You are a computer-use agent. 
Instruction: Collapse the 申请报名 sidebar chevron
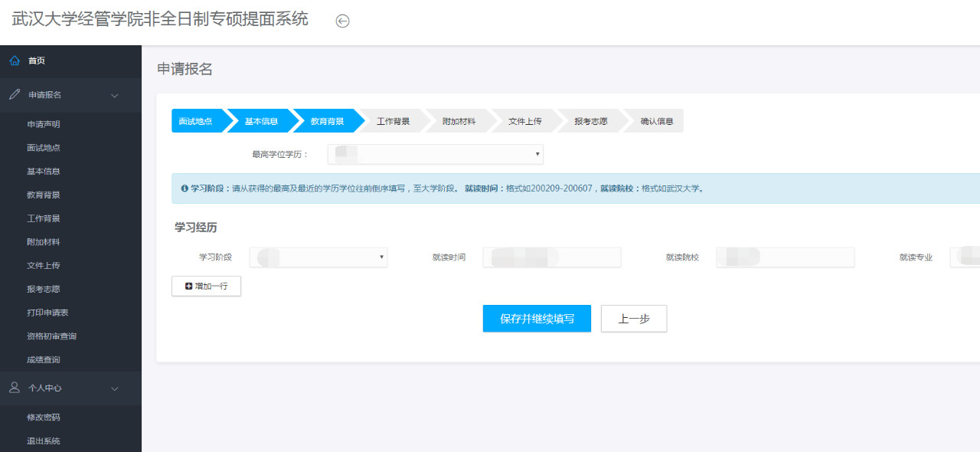point(115,96)
